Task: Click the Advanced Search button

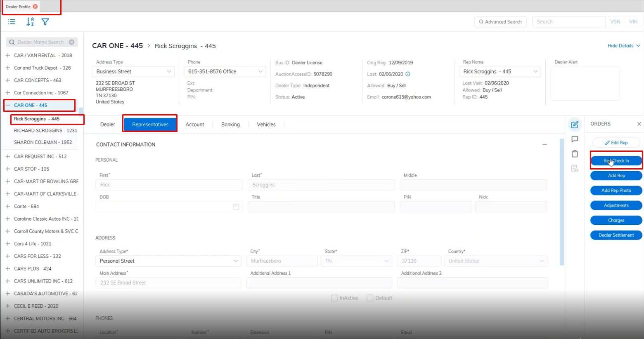Action: click(500, 22)
